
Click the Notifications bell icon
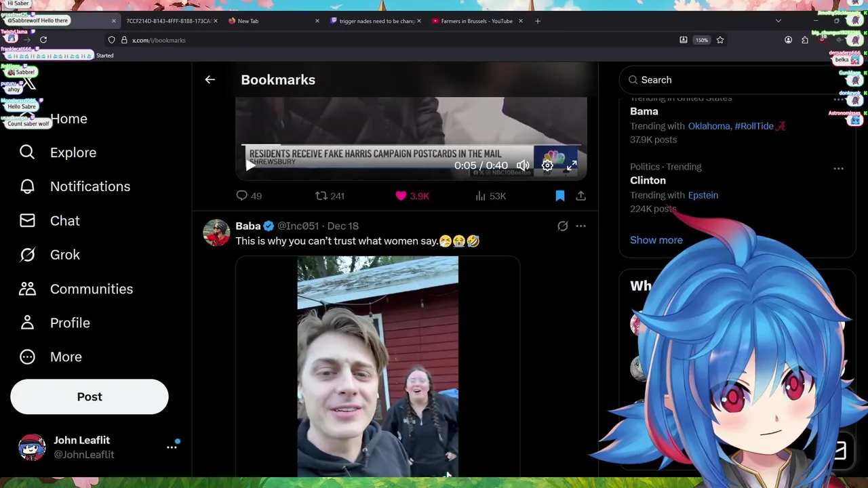[x=27, y=186]
